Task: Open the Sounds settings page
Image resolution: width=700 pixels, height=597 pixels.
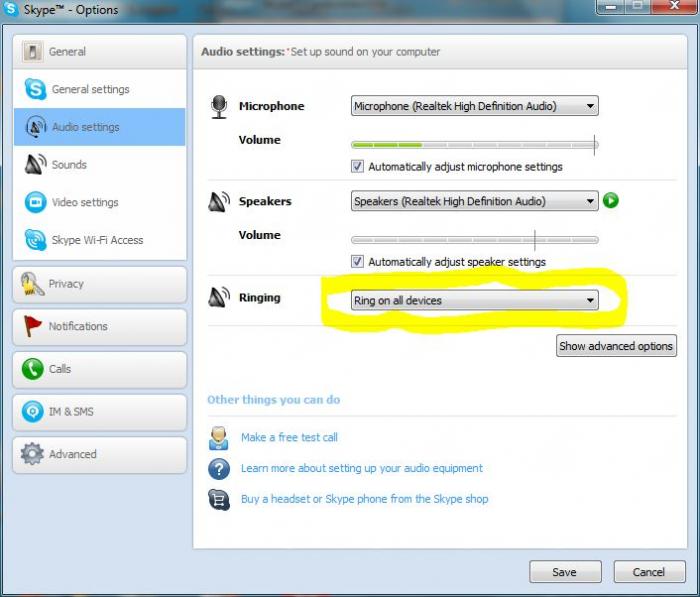Action: coord(100,164)
